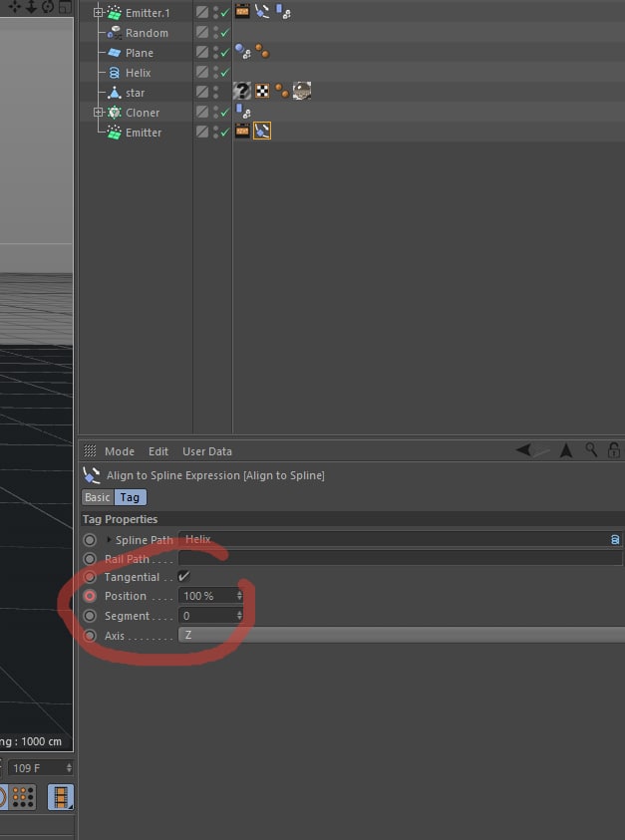Image resolution: width=625 pixels, height=840 pixels.
Task: Click the Position value stepper arrows
Action: click(239, 596)
